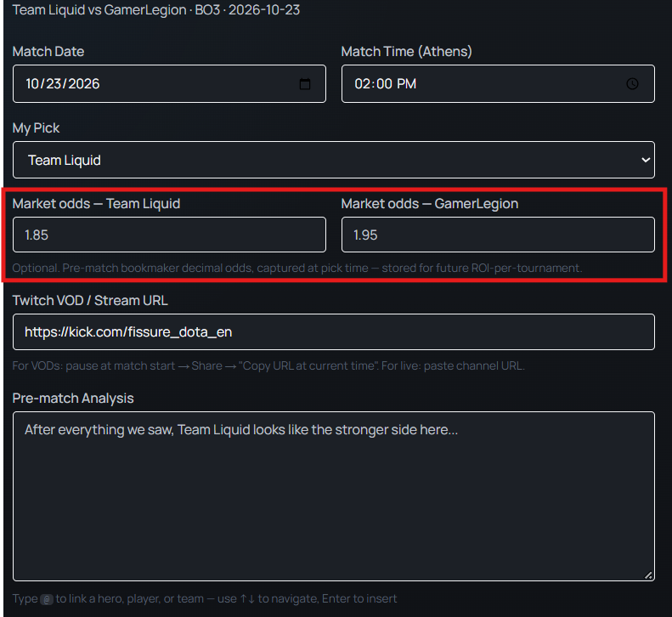Click into the Stream URL field
This screenshot has width=672, height=617.
[334, 331]
